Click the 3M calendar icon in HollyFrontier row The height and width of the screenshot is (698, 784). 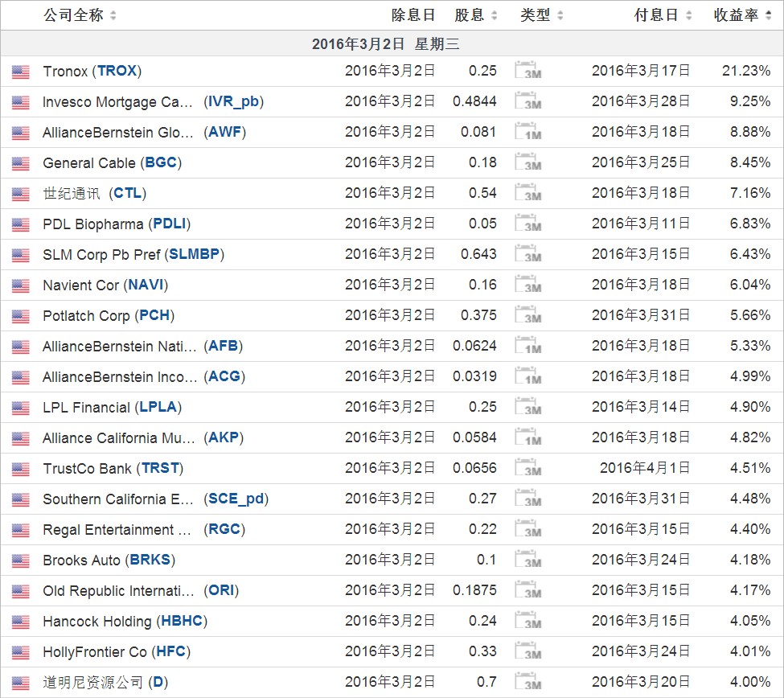pos(527,652)
